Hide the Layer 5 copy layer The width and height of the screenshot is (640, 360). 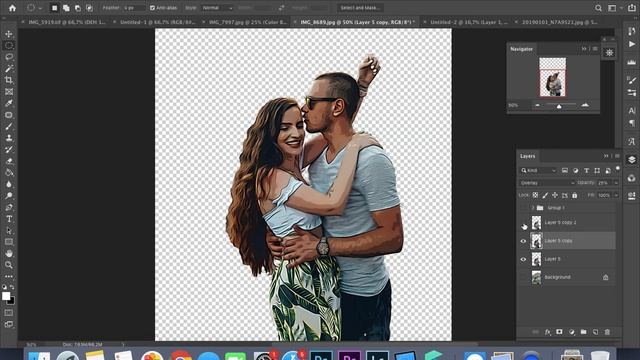point(524,241)
